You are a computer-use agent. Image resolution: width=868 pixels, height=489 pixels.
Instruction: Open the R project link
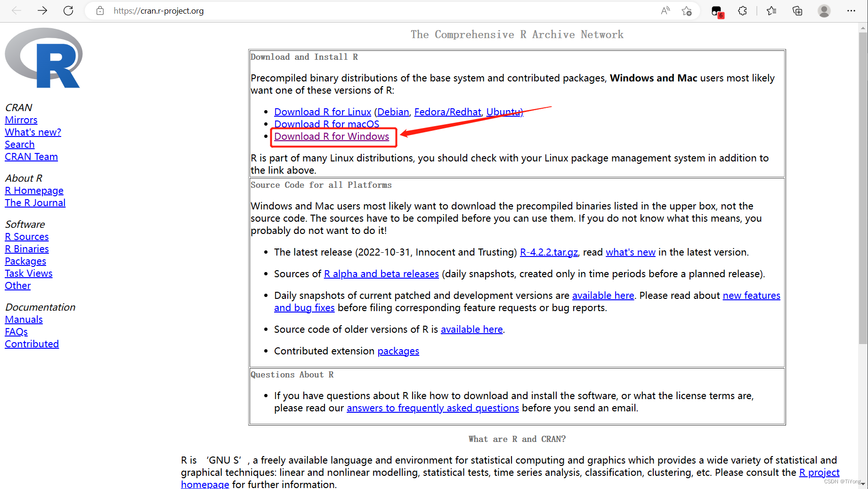[x=819, y=473]
